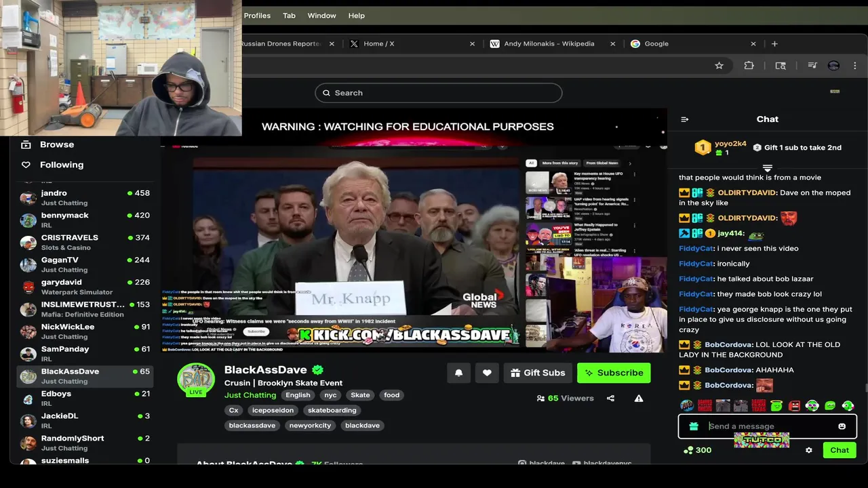Screen dimensions: 868x488
Task: Click the newyorkcity tag
Action: [x=310, y=426]
